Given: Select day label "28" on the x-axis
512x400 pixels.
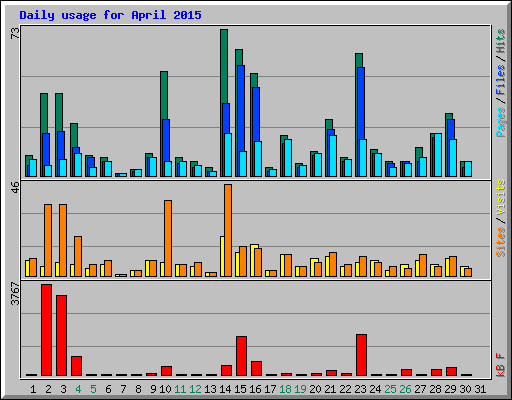Looking at the screenshot, I should pyautogui.click(x=435, y=389).
